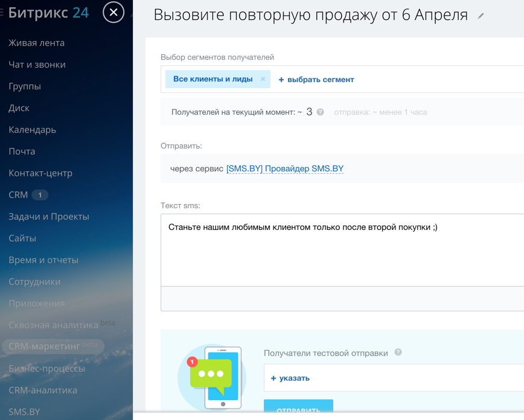
Task: Select 'Контакт-центр' in the sidebar
Action: coord(40,173)
